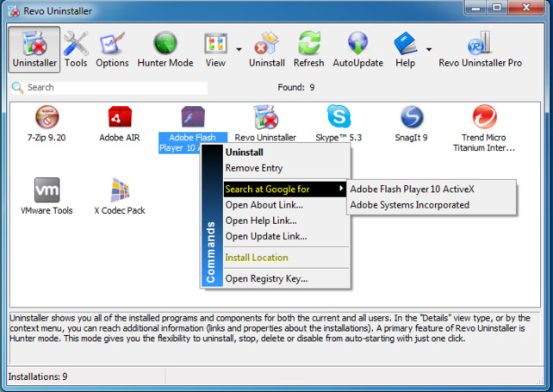Click the 'Installations: 9' status text
Screen dimensions: 553x392
(x=38, y=376)
